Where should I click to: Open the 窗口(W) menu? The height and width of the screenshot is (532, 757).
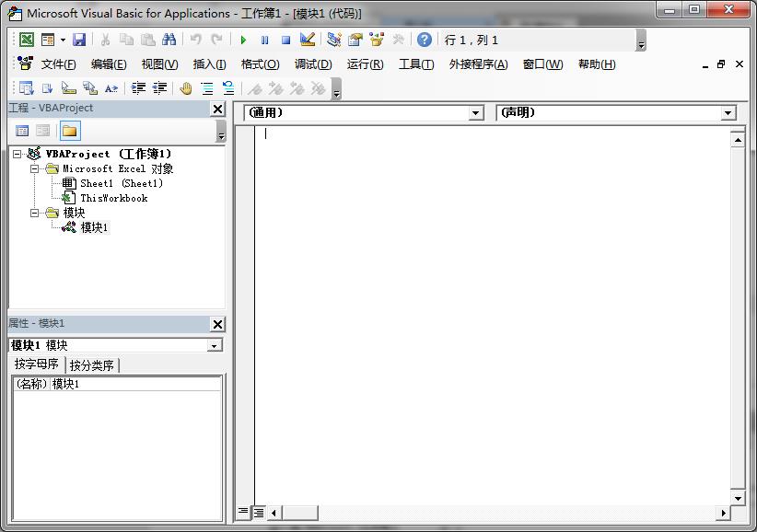click(x=542, y=64)
